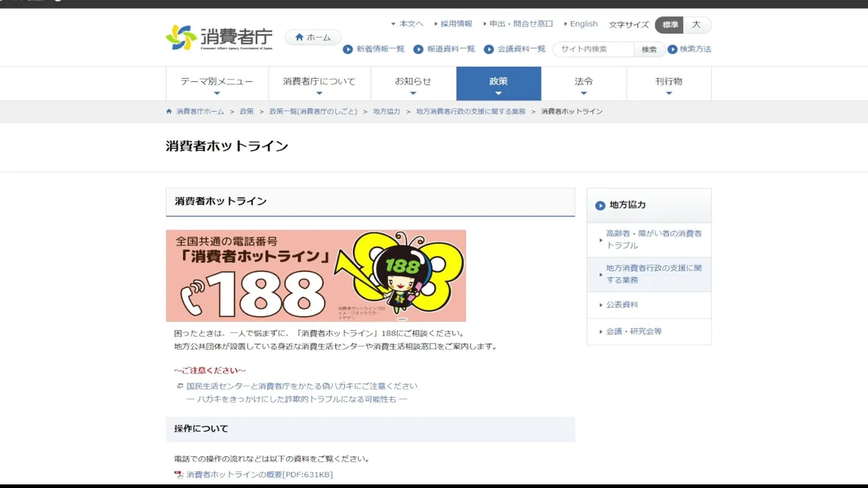
Task: Jump to 本文へ link
Action: [411, 24]
